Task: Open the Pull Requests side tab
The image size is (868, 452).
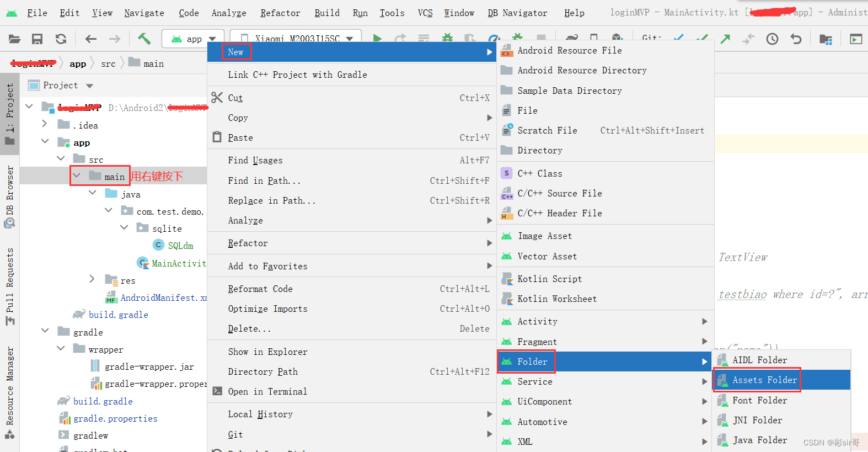Action: (x=9, y=287)
